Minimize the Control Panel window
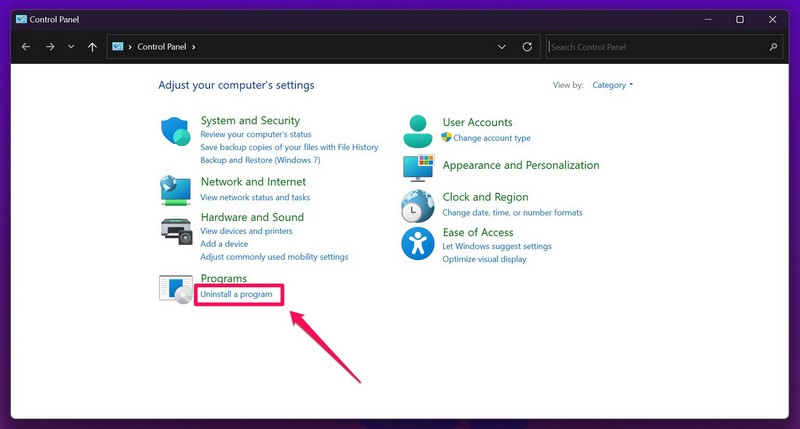800x429 pixels. point(708,19)
